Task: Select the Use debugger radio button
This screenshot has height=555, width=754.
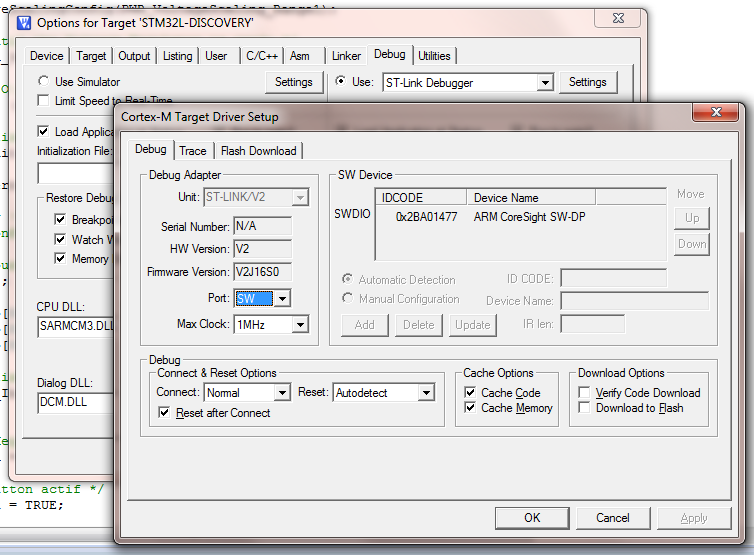Action: 340,81
